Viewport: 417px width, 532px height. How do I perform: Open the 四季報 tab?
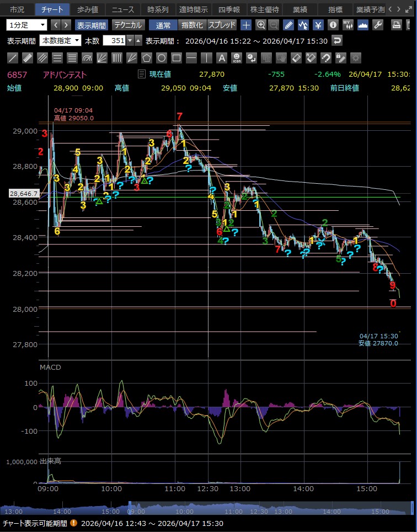point(229,9)
